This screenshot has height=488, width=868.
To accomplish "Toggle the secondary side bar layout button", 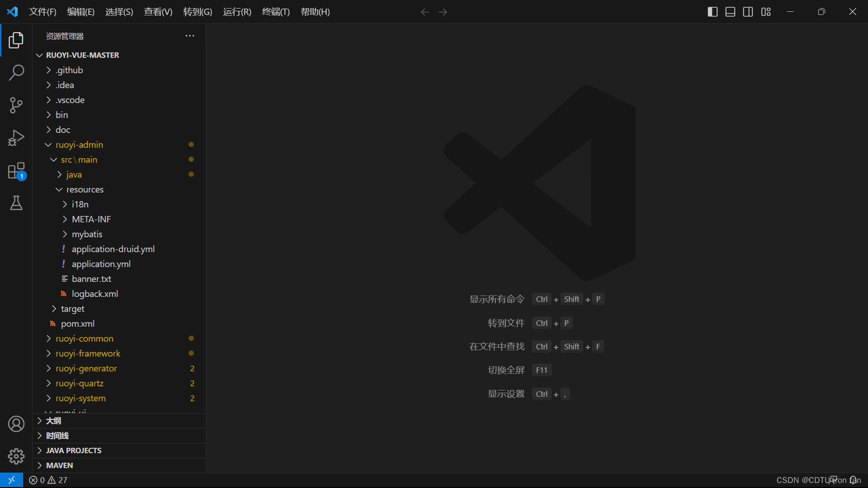I will [x=748, y=12].
